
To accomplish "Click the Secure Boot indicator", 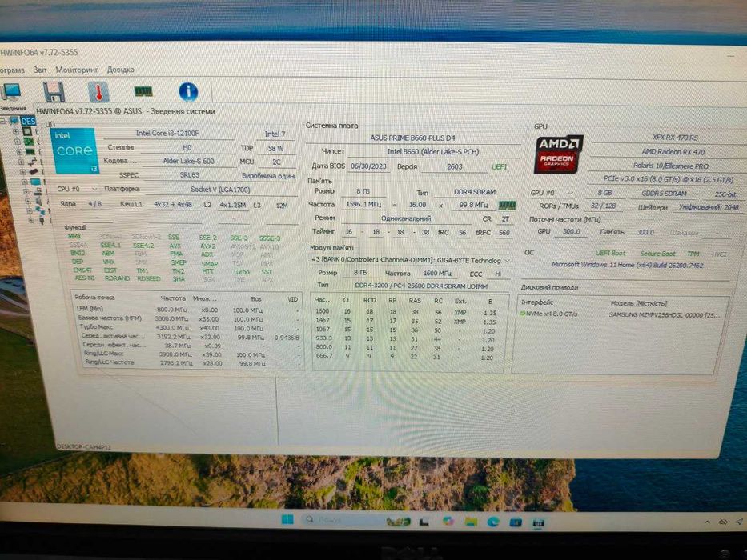I will [x=657, y=254].
